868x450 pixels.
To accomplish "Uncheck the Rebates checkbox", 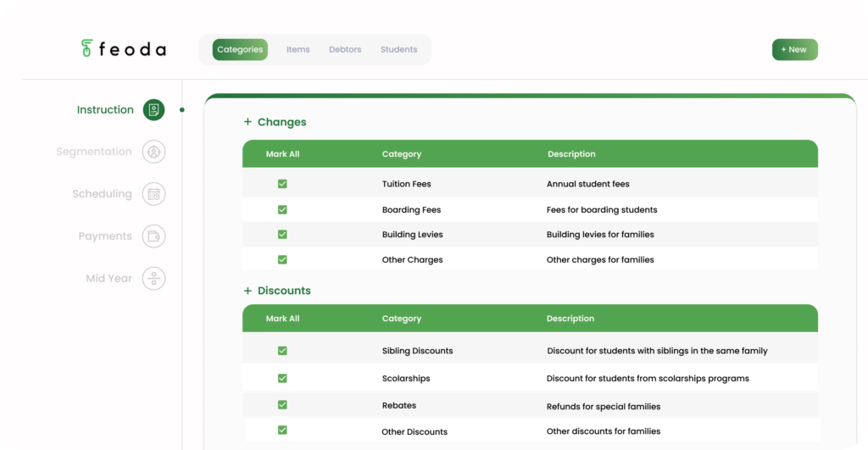I will coord(282,405).
